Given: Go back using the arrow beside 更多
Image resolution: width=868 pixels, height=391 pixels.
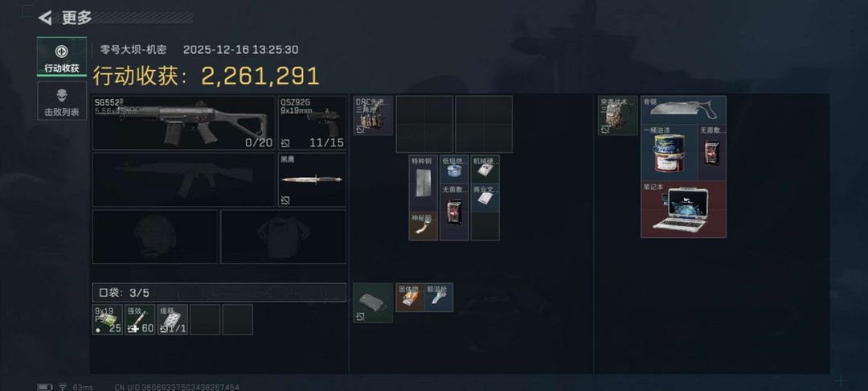Looking at the screenshot, I should 44,18.
